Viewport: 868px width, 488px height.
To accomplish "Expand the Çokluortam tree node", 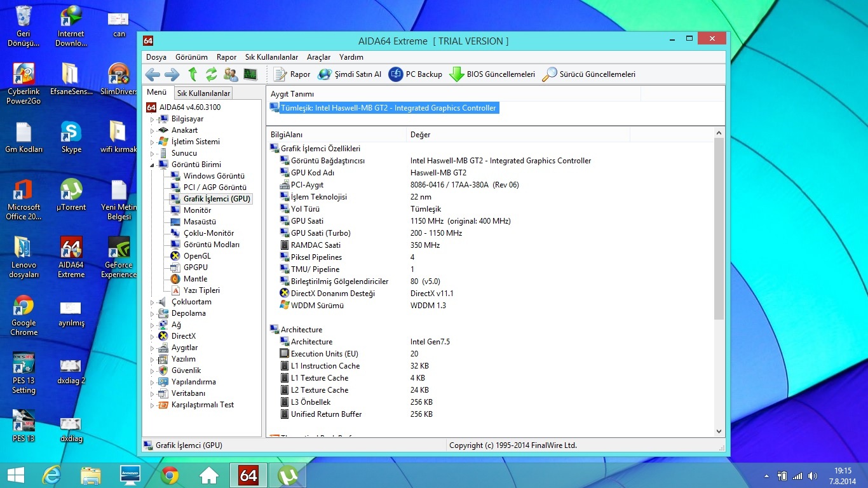I will tap(152, 302).
